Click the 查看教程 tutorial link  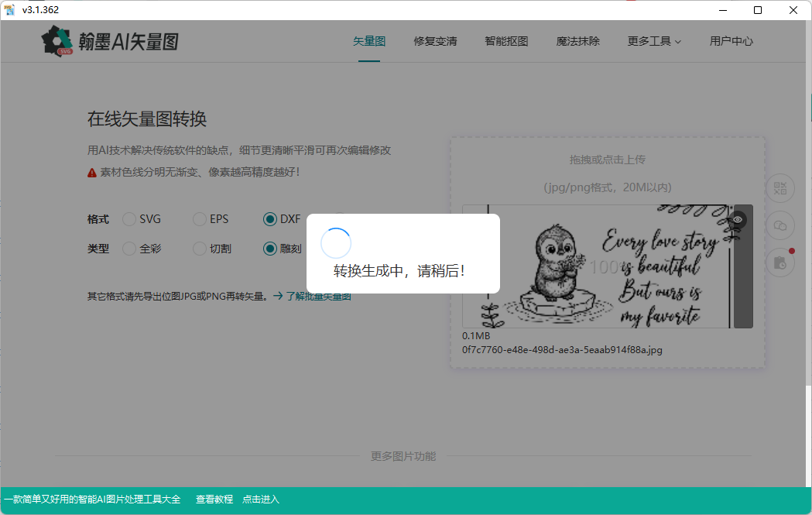click(213, 499)
